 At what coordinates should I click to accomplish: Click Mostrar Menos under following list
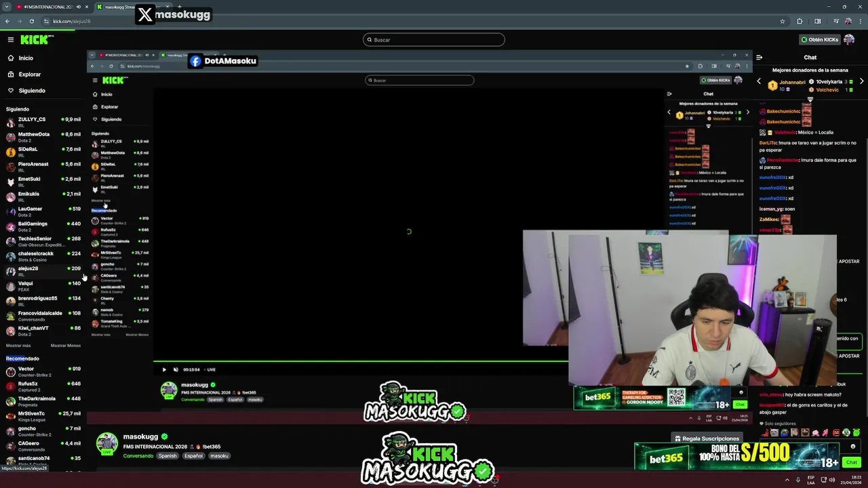click(66, 346)
